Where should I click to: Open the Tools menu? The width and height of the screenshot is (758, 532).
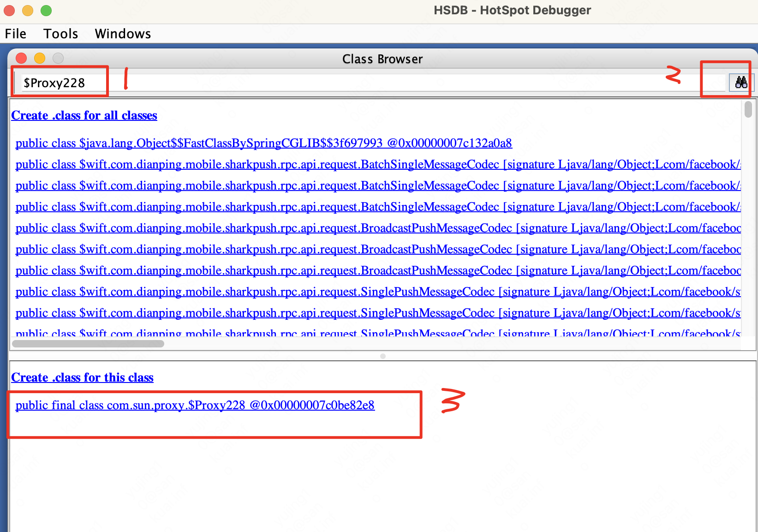[x=60, y=33]
